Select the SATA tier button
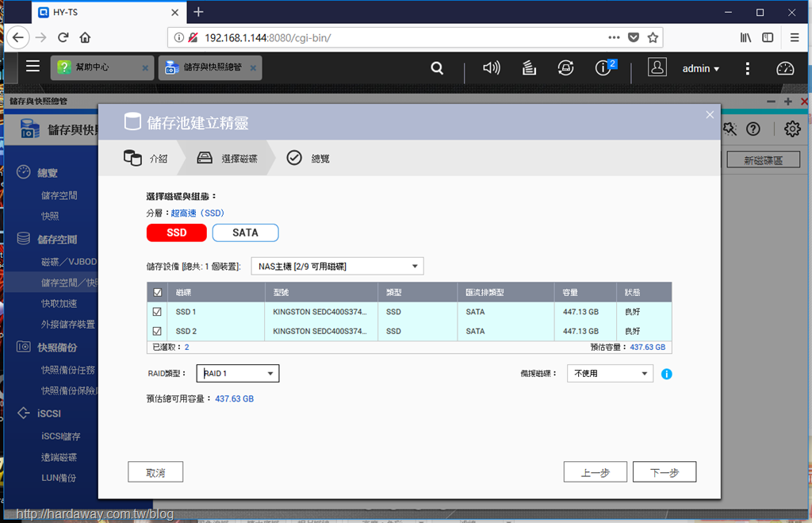Screen dimensions: 812x523 246,233
